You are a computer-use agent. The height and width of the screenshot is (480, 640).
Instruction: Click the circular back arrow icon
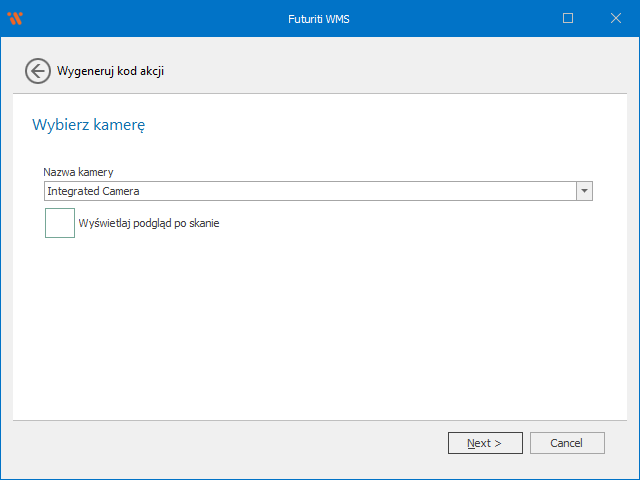[38, 71]
